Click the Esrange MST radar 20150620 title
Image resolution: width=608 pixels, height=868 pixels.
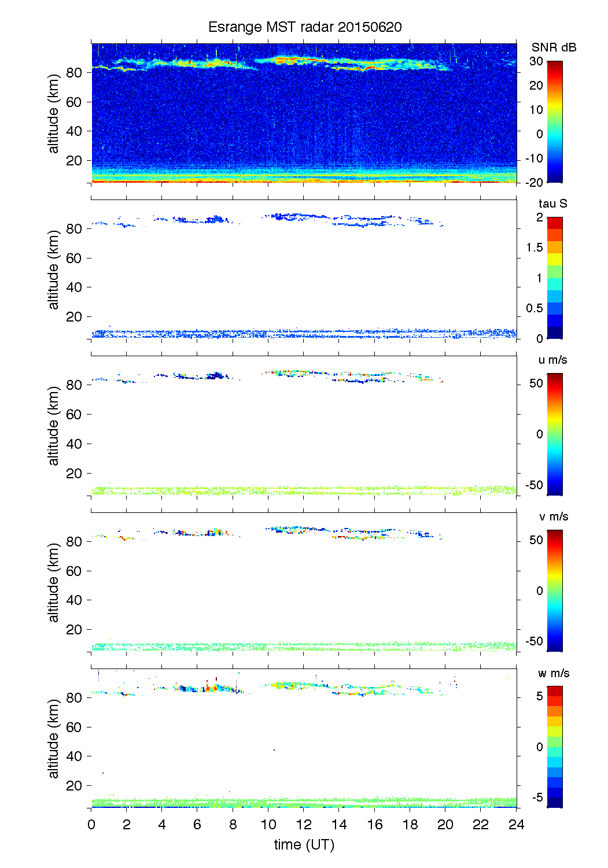[x=304, y=27]
